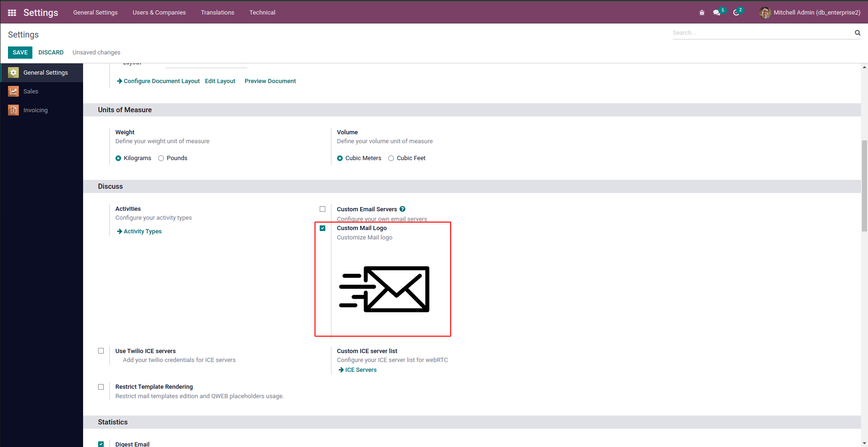Click the scrollbar down arrow
The height and width of the screenshot is (447, 868).
point(864,443)
